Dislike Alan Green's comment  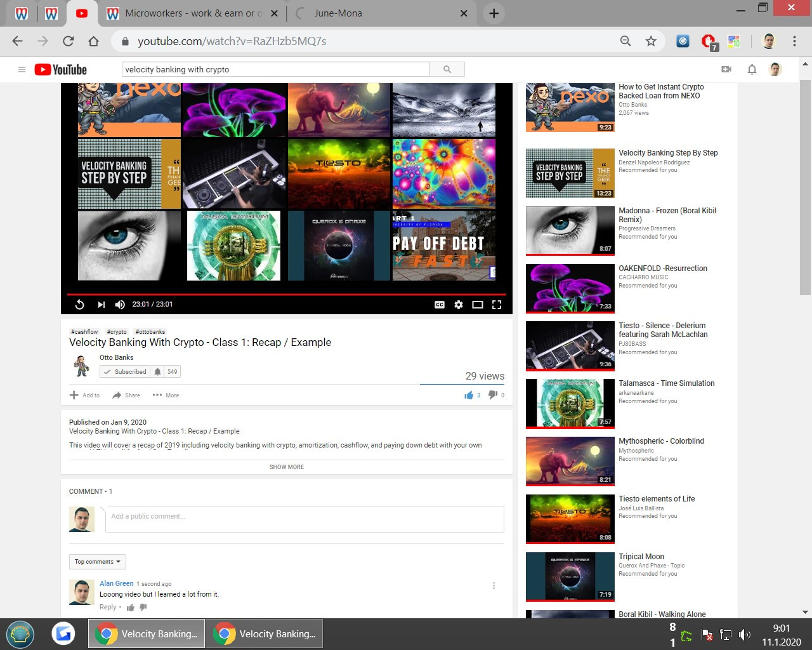coord(143,607)
